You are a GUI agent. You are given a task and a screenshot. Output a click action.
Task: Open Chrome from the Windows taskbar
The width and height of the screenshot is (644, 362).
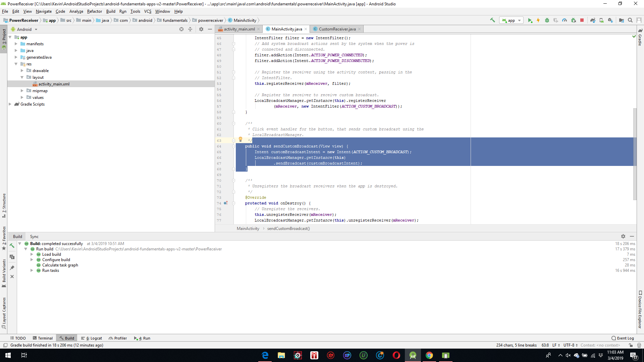pyautogui.click(x=429, y=355)
